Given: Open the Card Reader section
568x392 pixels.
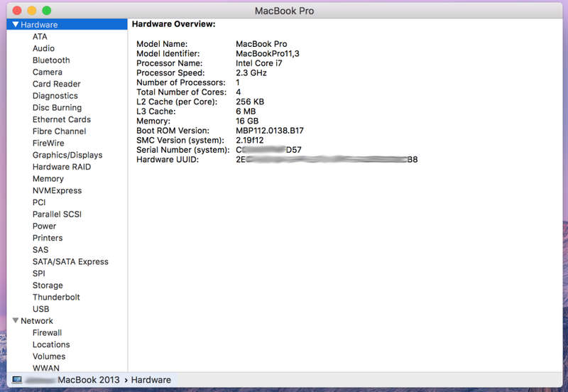Looking at the screenshot, I should pos(57,84).
